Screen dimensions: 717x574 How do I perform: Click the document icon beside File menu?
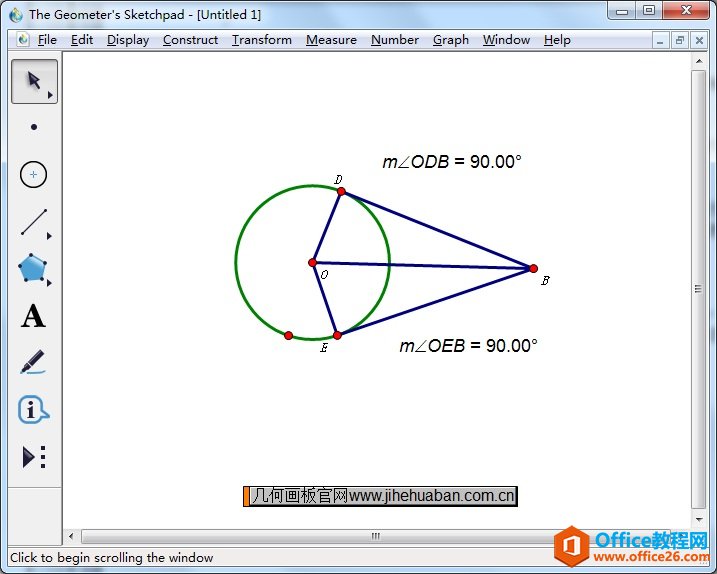click(x=23, y=39)
